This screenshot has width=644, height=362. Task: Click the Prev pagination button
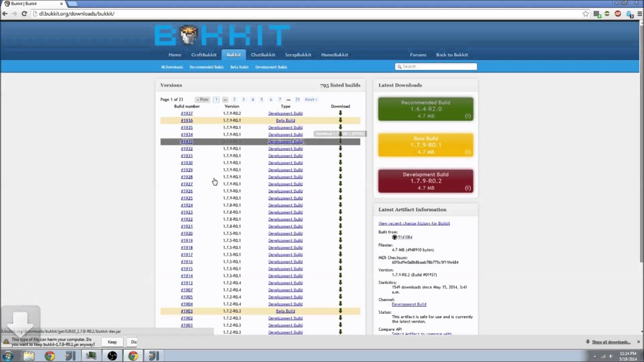coord(202,100)
